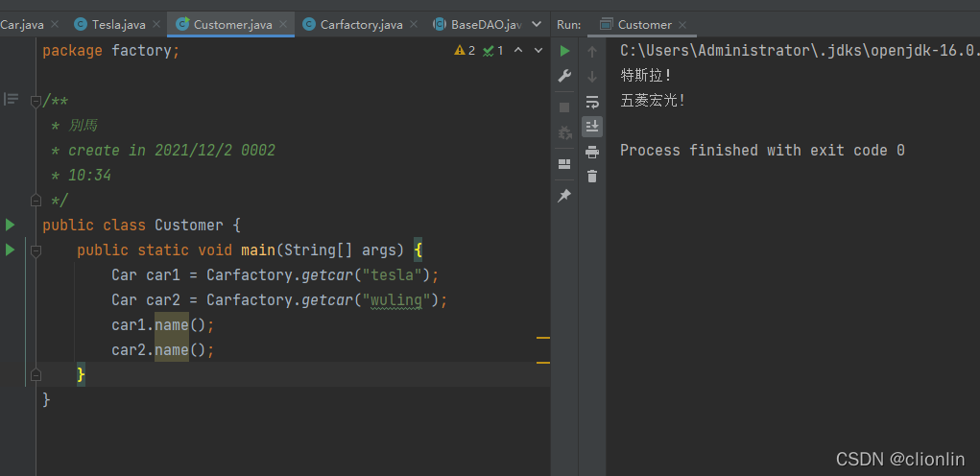The image size is (980, 476).
Task: Close the Customer run tab
Action: click(682, 25)
